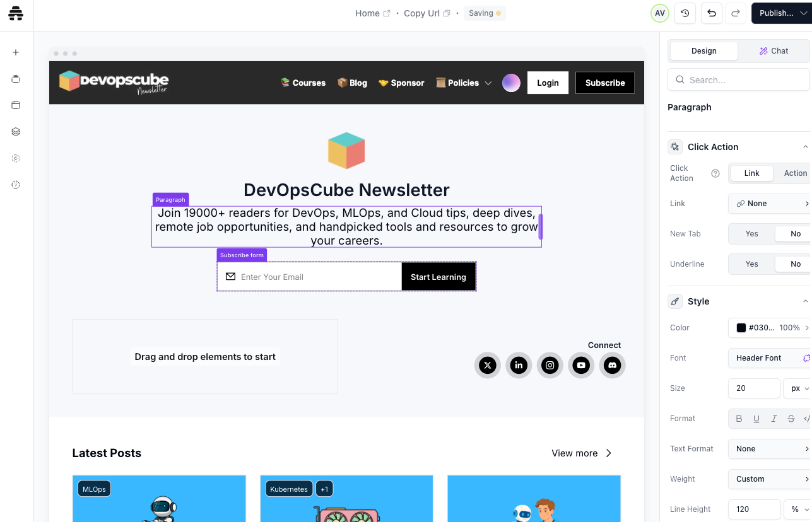
Task: Click the redo arrow in the top toolbar
Action: point(735,13)
